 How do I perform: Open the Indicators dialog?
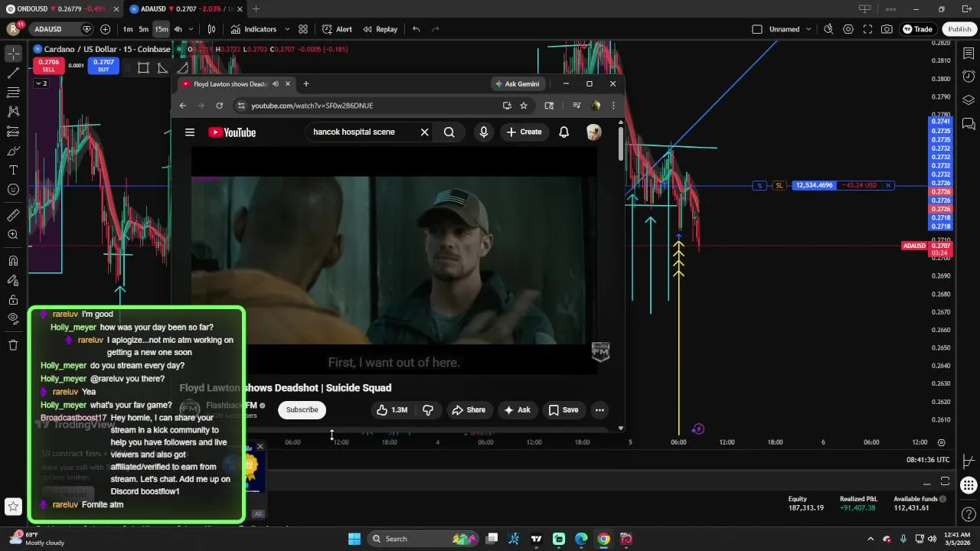click(253, 29)
